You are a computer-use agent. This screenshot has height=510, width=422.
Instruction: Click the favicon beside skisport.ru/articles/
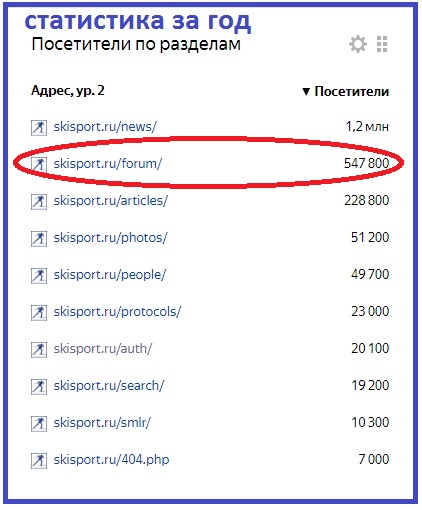(x=39, y=202)
